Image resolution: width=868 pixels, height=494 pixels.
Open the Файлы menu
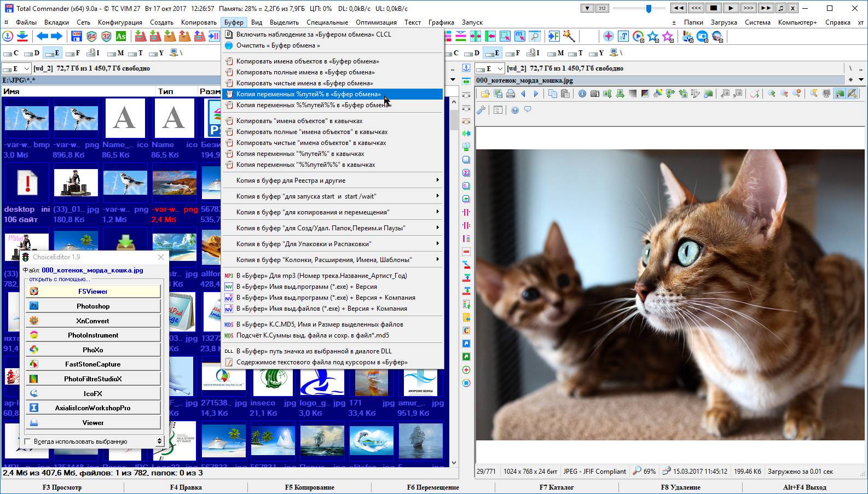click(26, 22)
